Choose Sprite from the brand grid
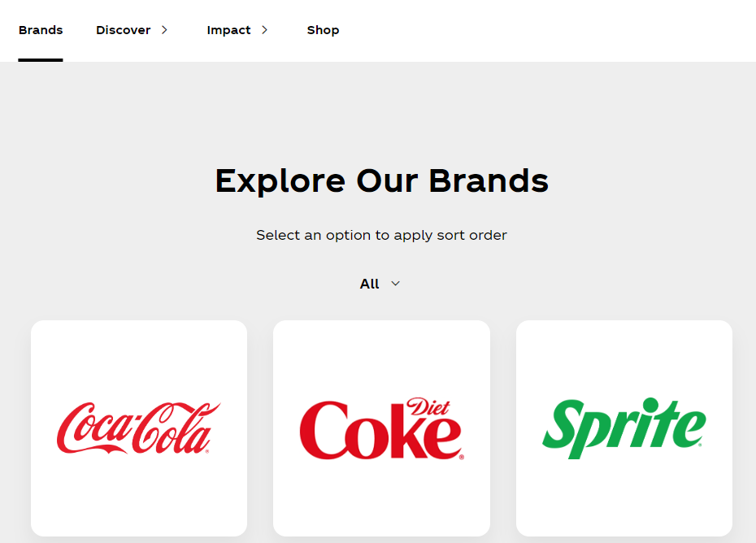The width and height of the screenshot is (756, 543). coord(623,428)
